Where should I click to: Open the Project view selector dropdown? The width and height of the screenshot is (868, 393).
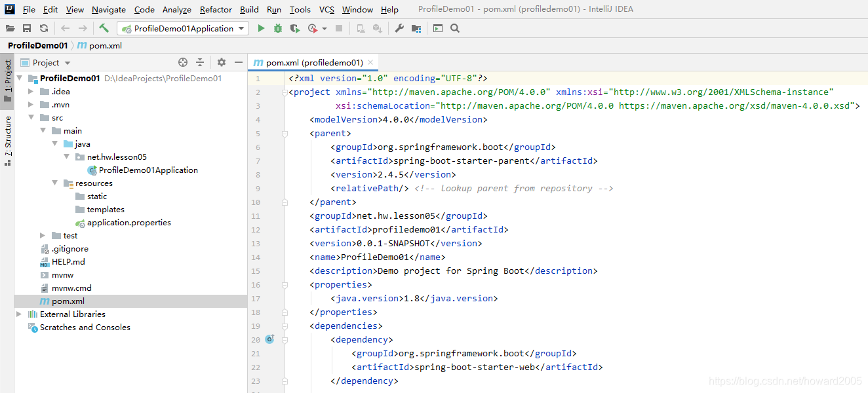[46, 62]
